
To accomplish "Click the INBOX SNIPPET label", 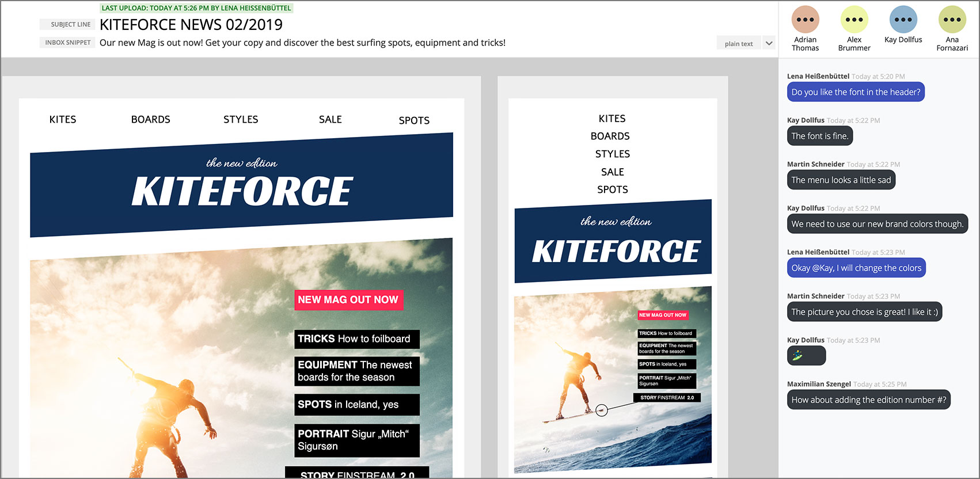I will click(x=67, y=42).
